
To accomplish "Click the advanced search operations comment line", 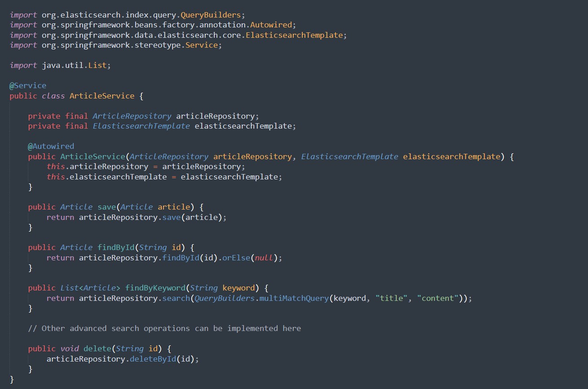I will pos(164,328).
